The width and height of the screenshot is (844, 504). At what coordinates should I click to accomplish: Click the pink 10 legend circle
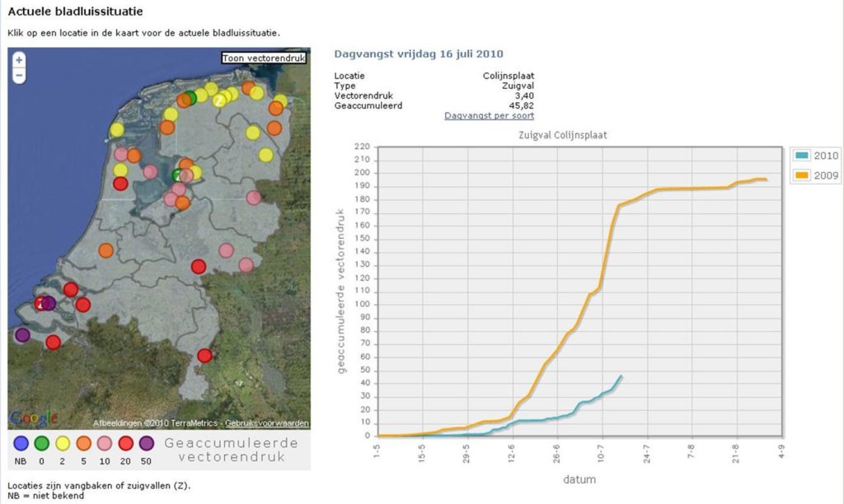click(x=105, y=443)
